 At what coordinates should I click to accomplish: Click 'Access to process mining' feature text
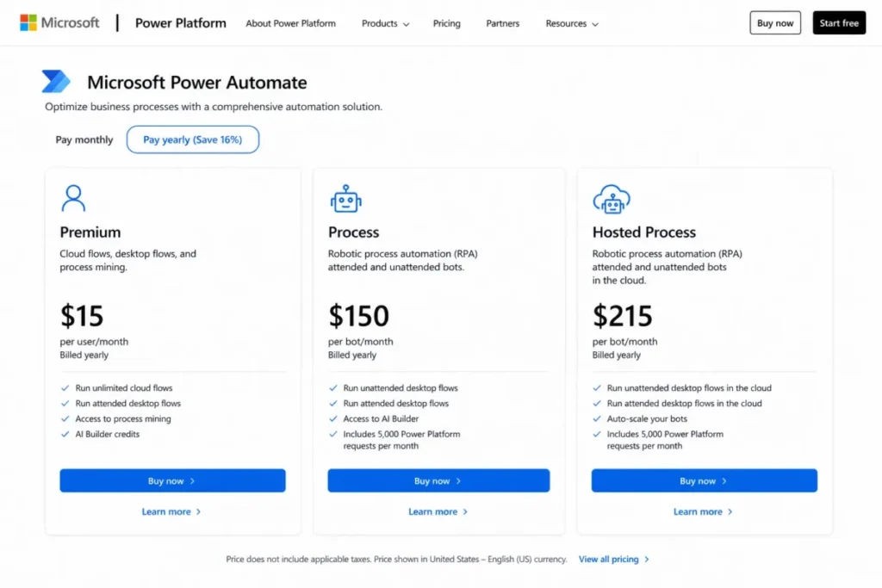point(123,418)
